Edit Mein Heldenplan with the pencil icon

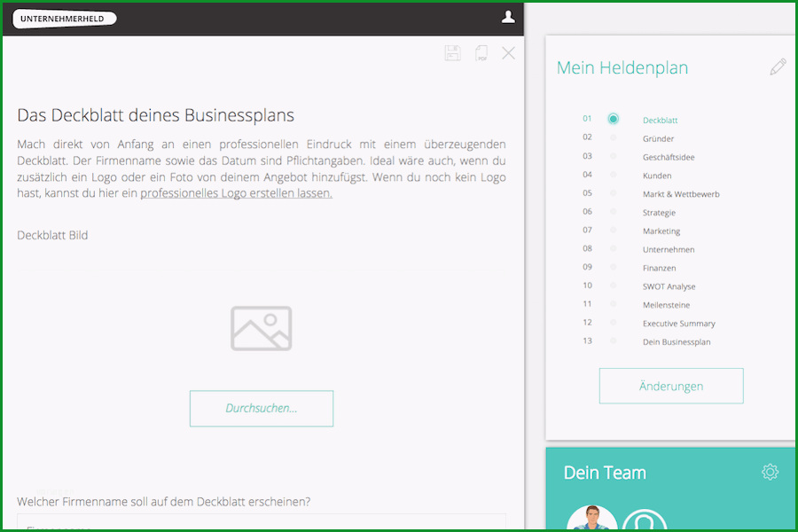pyautogui.click(x=778, y=66)
